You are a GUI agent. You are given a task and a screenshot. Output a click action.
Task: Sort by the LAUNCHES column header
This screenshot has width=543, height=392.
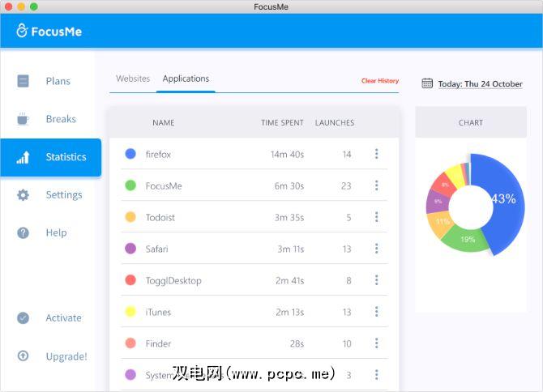pyautogui.click(x=335, y=122)
